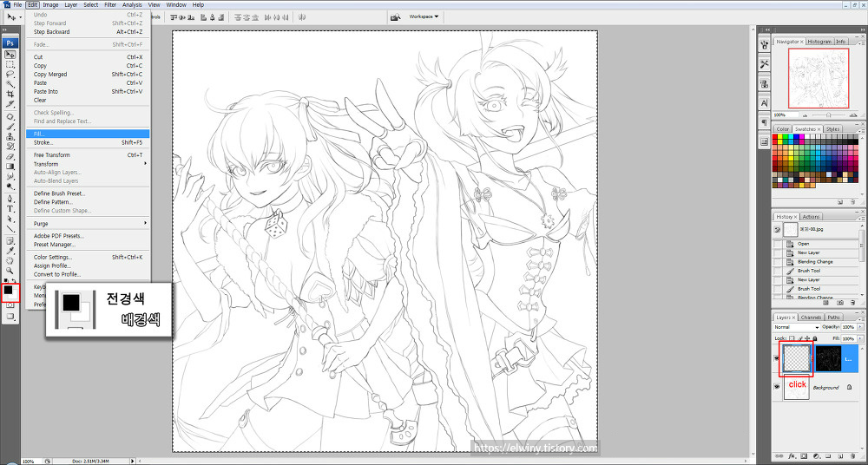
Task: Select the History Brush tool
Action: [10, 146]
